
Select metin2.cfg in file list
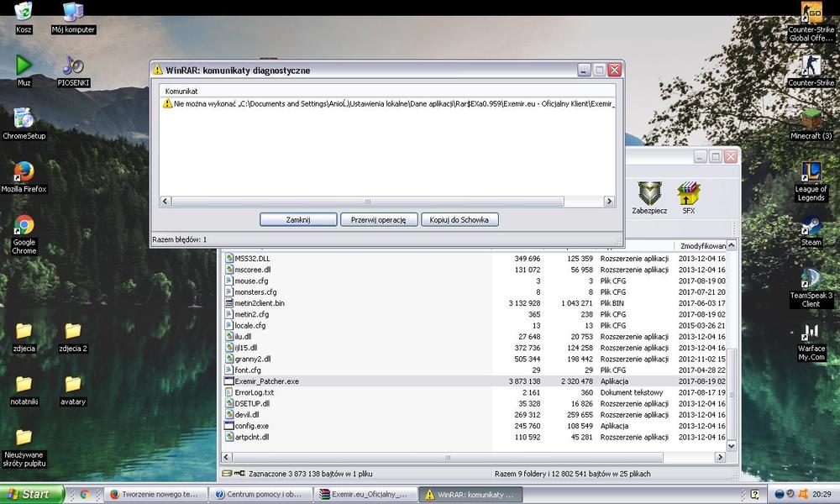tap(475, 314)
